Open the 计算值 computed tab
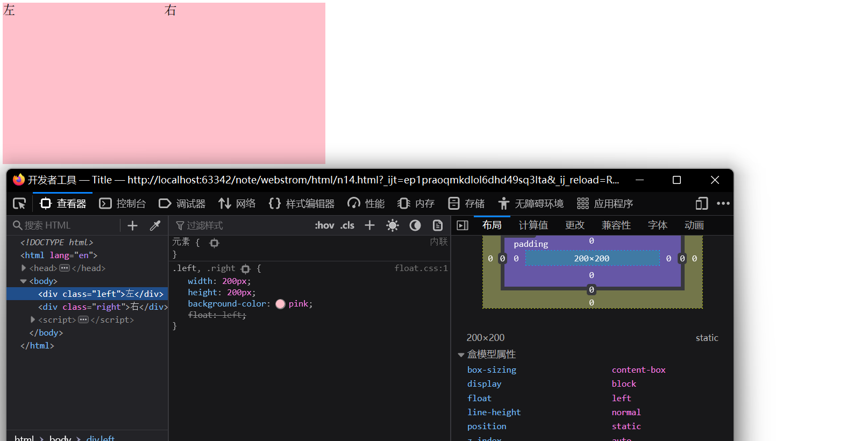Screen dimensions: 868x441 point(533,225)
